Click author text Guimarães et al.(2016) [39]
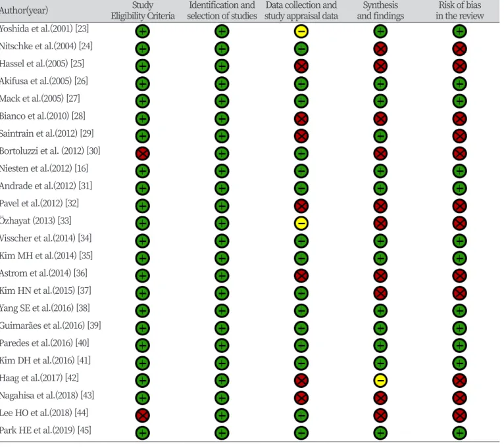 (x=50, y=325)
